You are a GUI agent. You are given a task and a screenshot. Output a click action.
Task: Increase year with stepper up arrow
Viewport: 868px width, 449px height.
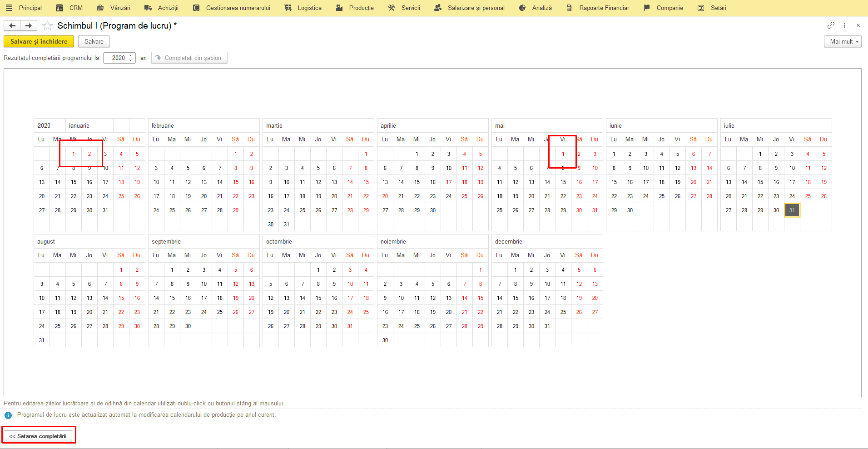coord(131,55)
